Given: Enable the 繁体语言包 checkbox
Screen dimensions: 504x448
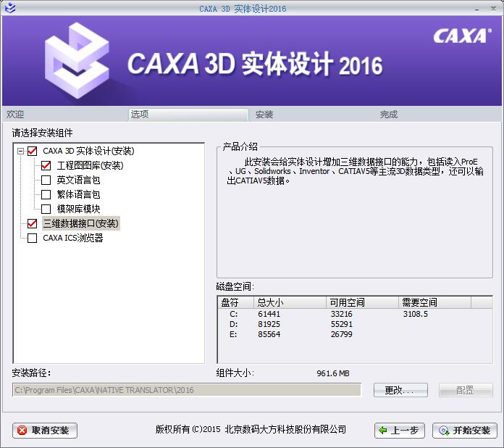Looking at the screenshot, I should (x=46, y=194).
